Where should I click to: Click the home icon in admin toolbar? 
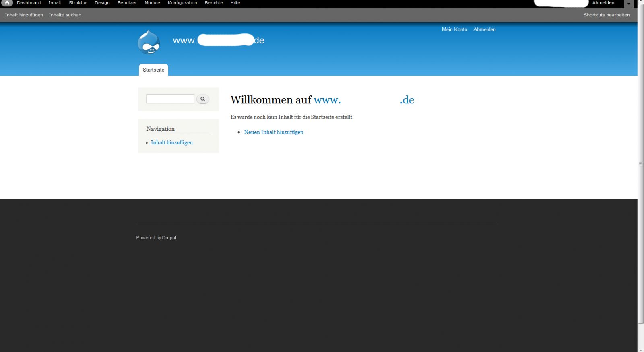[7, 3]
